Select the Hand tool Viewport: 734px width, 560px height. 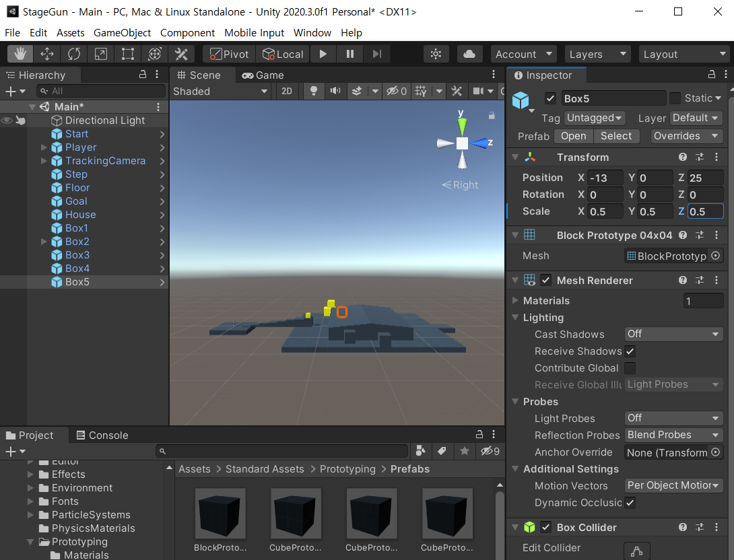click(20, 55)
